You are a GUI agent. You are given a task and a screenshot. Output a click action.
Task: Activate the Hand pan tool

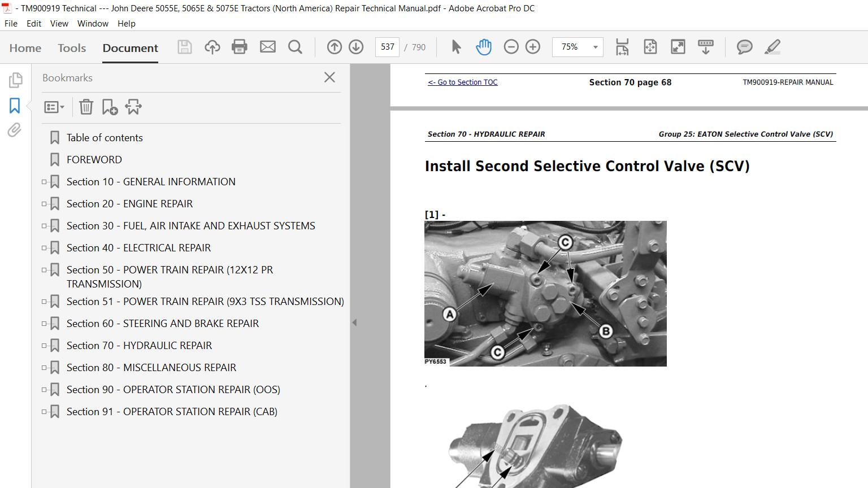484,47
